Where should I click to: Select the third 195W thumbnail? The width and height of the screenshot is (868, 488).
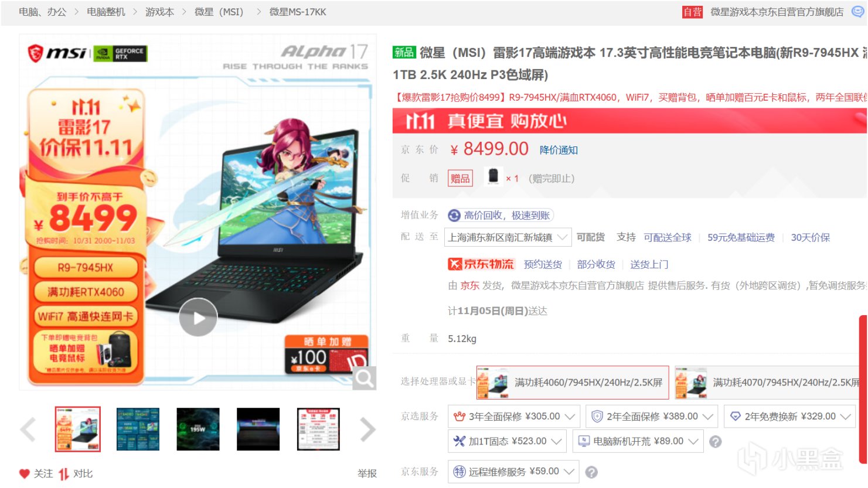[198, 429]
